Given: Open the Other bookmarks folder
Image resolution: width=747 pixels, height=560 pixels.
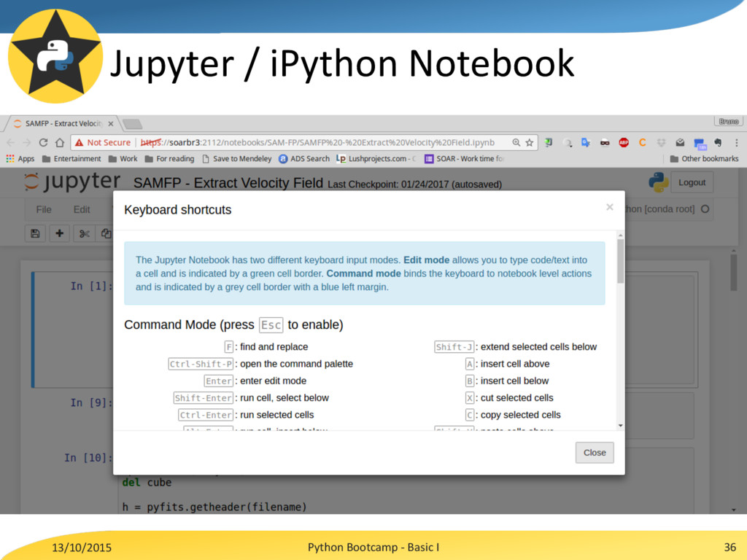Looking at the screenshot, I should (704, 158).
